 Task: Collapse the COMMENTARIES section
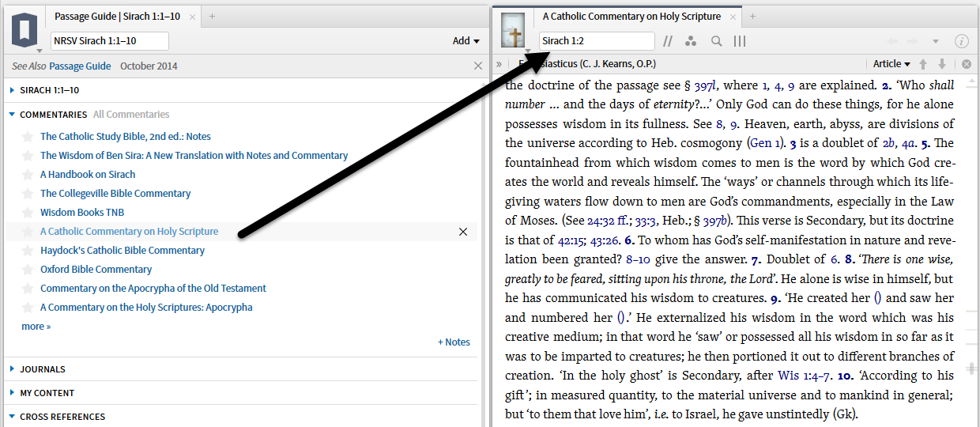(x=12, y=115)
